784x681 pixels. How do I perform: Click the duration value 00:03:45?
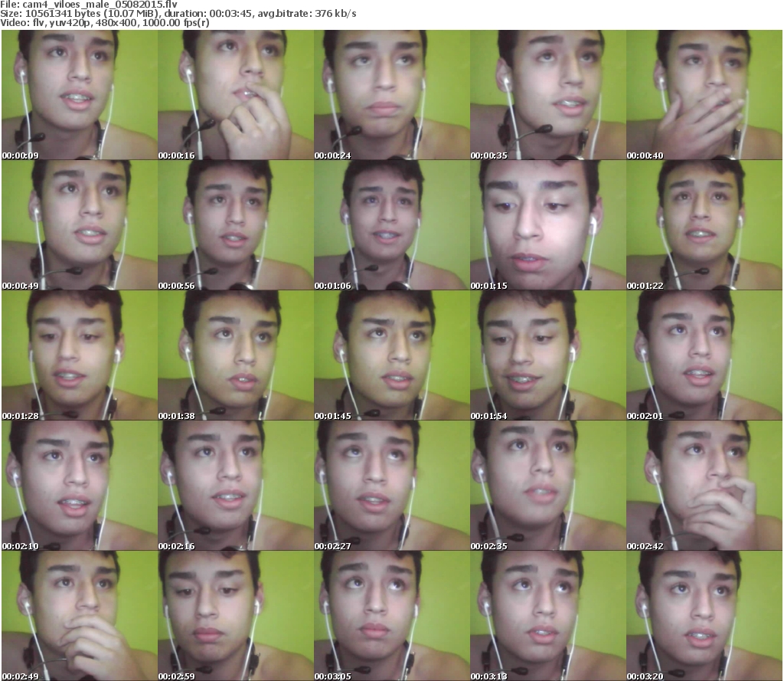[x=230, y=14]
